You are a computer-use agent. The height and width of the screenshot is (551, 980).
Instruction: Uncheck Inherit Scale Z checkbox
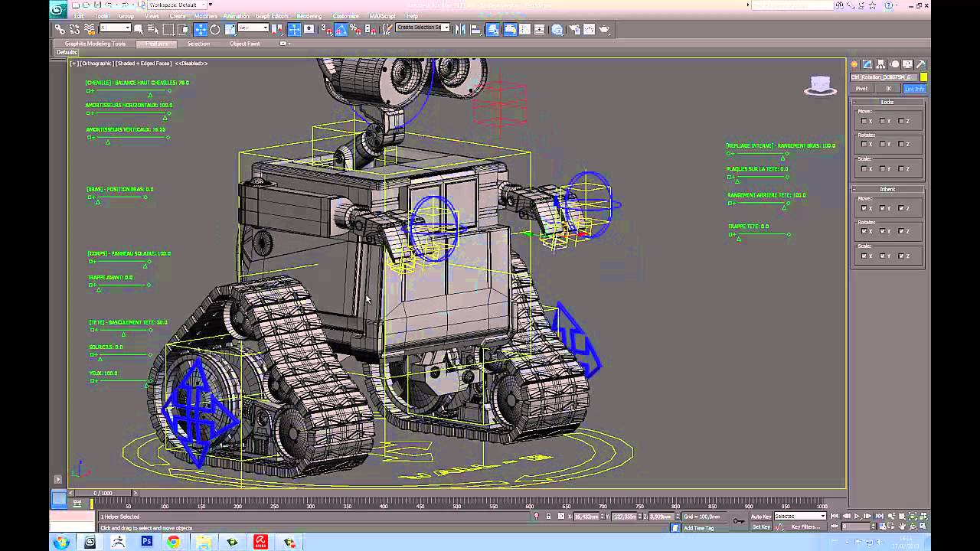pyautogui.click(x=901, y=256)
